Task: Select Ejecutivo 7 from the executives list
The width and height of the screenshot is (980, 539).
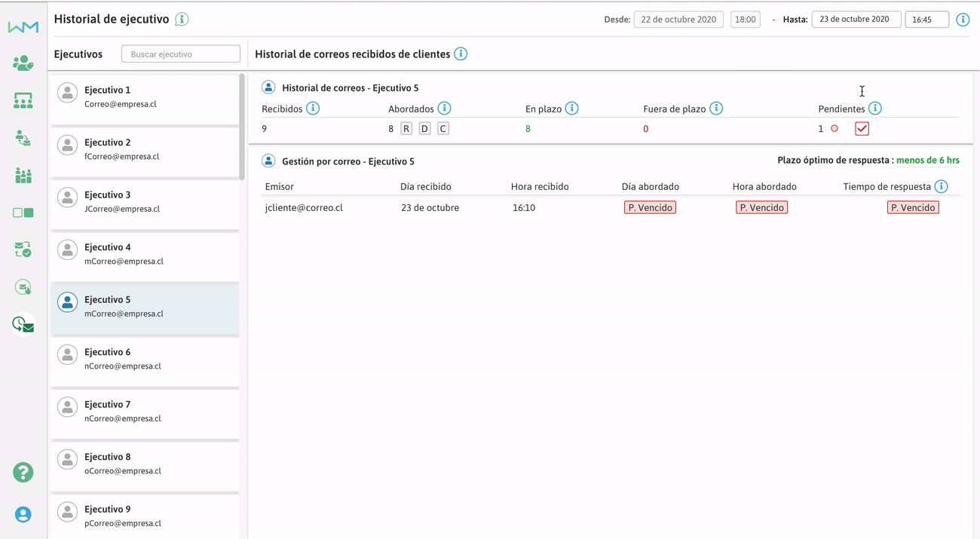Action: 144,411
